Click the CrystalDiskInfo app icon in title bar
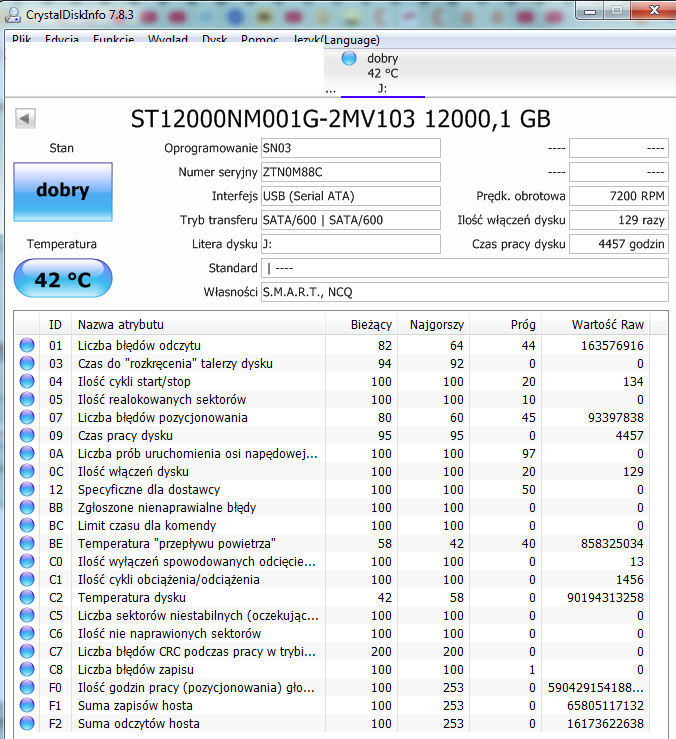676x739 pixels. 13,15
